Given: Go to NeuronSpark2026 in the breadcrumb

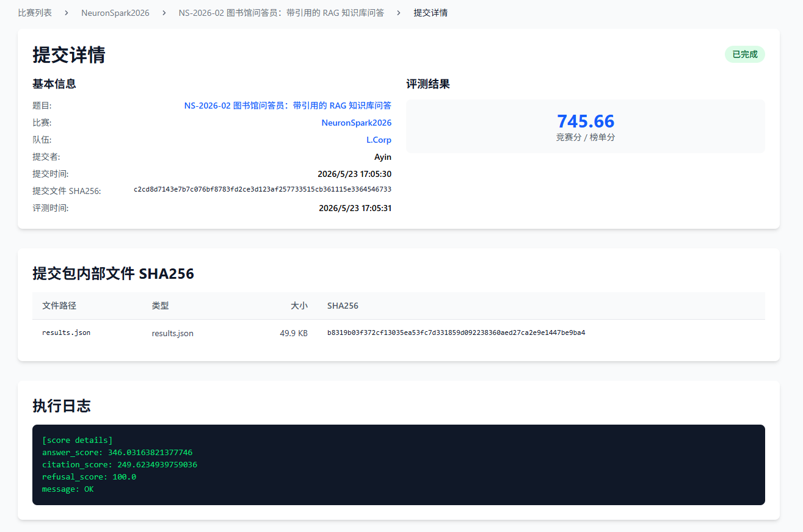Looking at the screenshot, I should 115,13.
